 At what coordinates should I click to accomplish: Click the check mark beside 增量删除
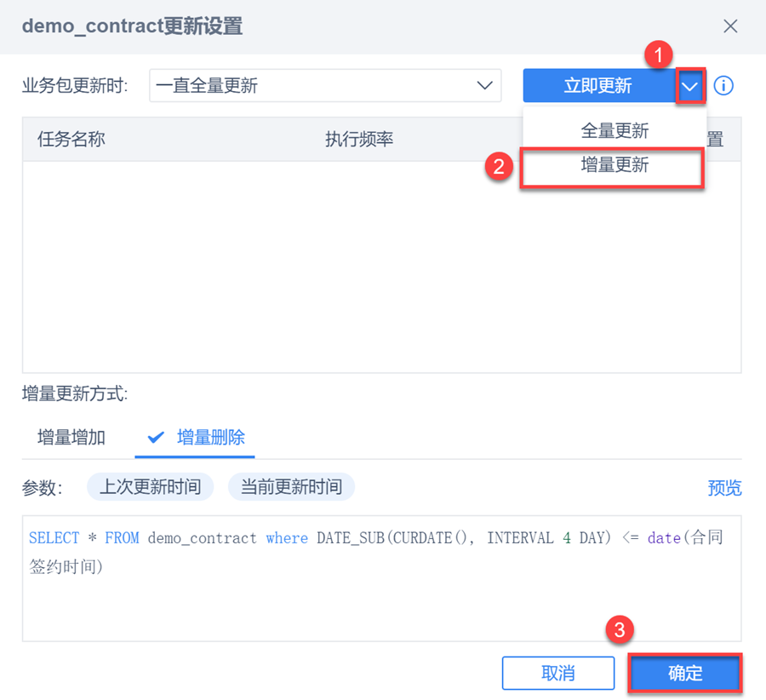click(x=156, y=437)
